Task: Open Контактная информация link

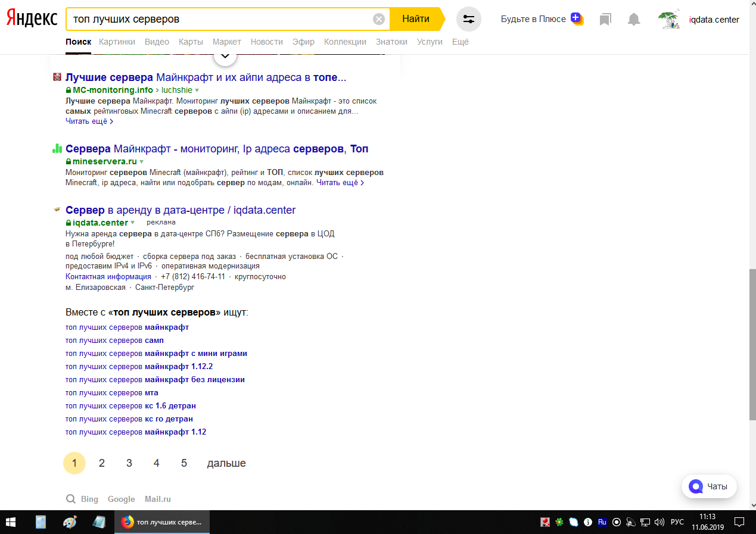Action: pos(108,276)
